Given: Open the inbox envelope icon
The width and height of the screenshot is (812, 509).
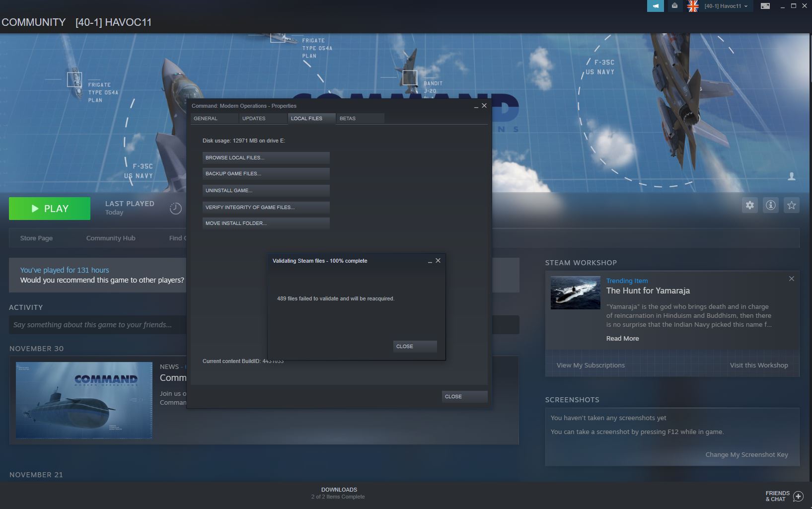Looking at the screenshot, I should 674,6.
